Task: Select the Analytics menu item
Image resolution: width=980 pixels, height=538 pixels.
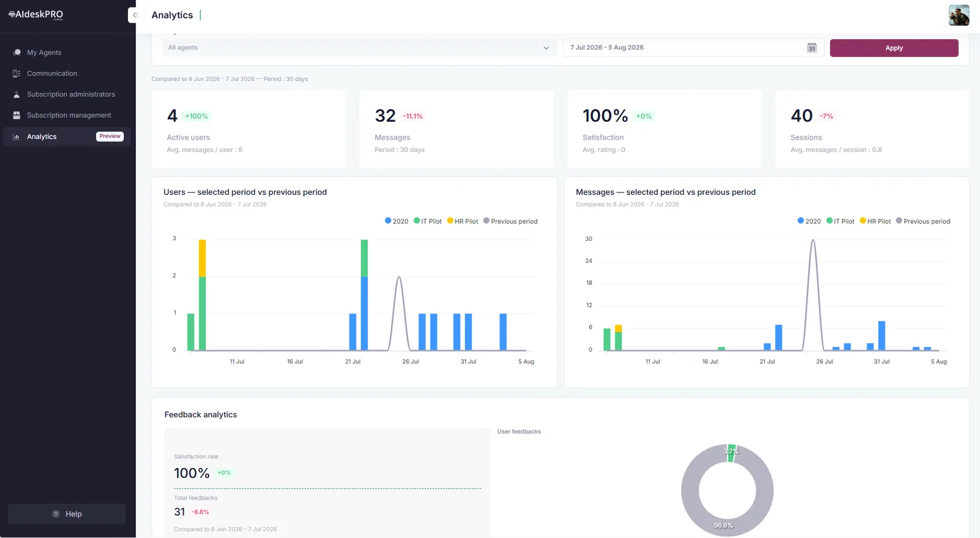Action: [x=67, y=137]
